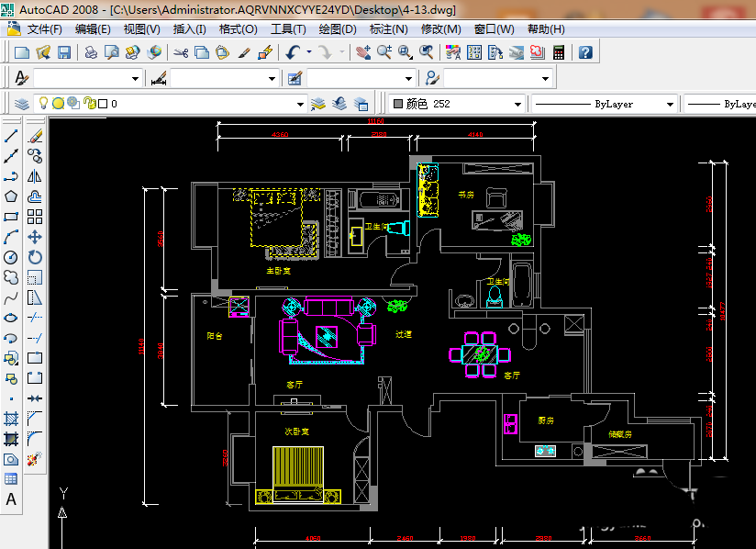
Task: Activate the Rotate tool
Action: (35, 257)
